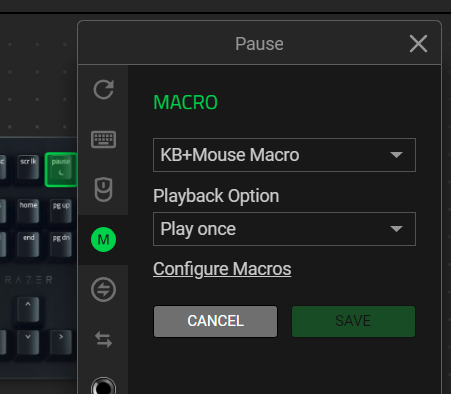Close the Pause key dialog
451x394 pixels.
tap(418, 44)
